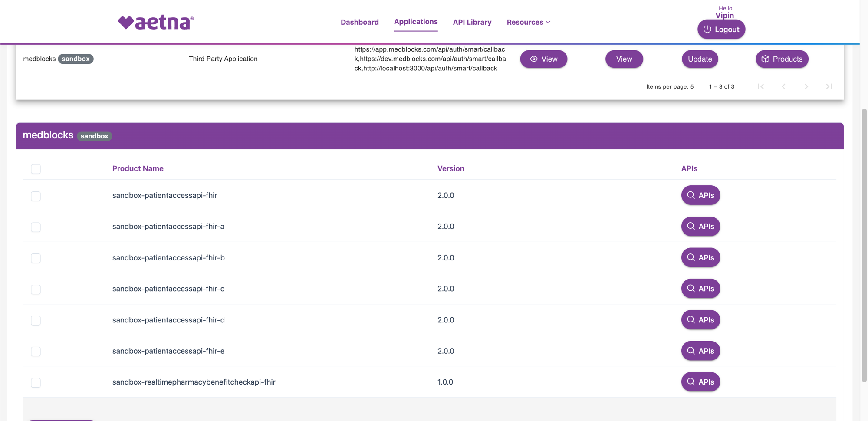View APIs for sandbox-patientaccessapi-fhir-a
The height and width of the screenshot is (421, 868).
coord(700,227)
